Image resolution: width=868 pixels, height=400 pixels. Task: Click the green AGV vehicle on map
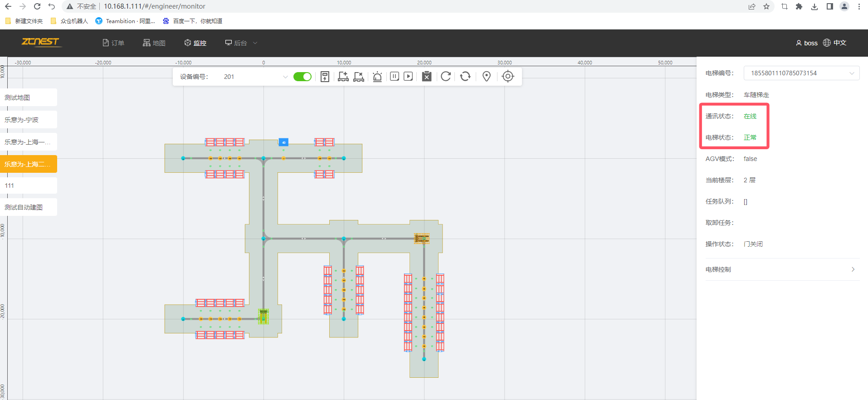point(263,317)
